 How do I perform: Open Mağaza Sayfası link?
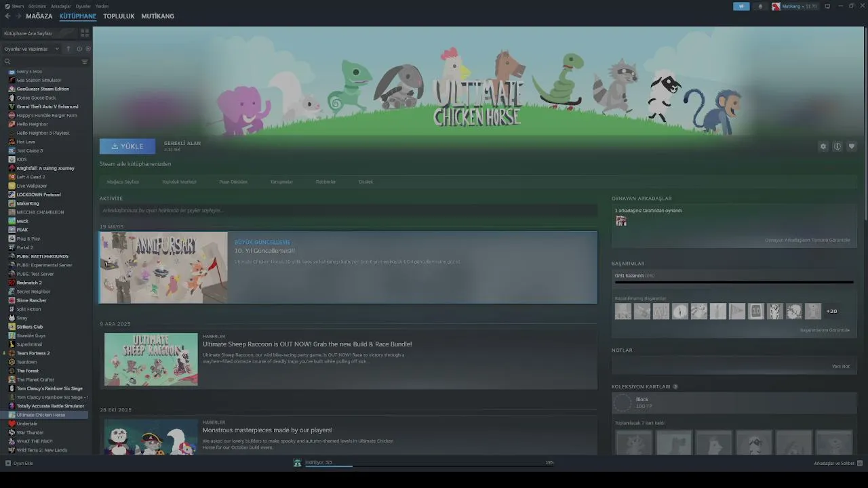point(123,182)
